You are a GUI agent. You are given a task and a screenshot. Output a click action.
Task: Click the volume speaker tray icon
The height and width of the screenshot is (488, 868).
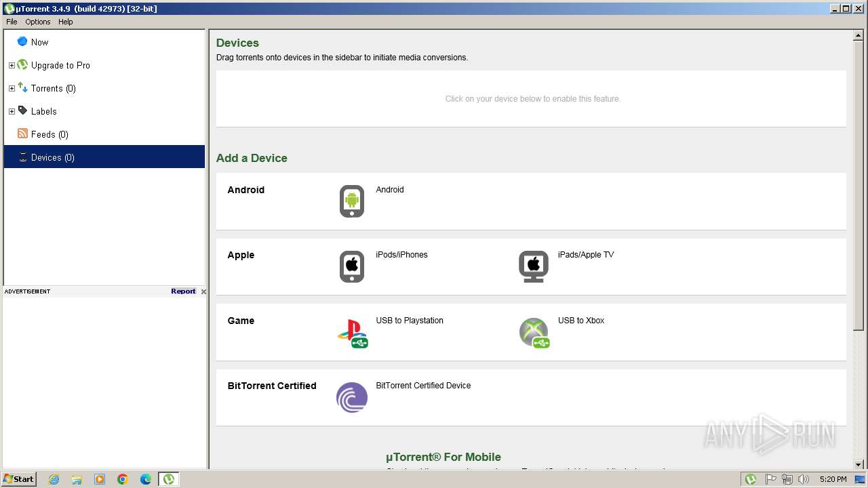pos(804,479)
